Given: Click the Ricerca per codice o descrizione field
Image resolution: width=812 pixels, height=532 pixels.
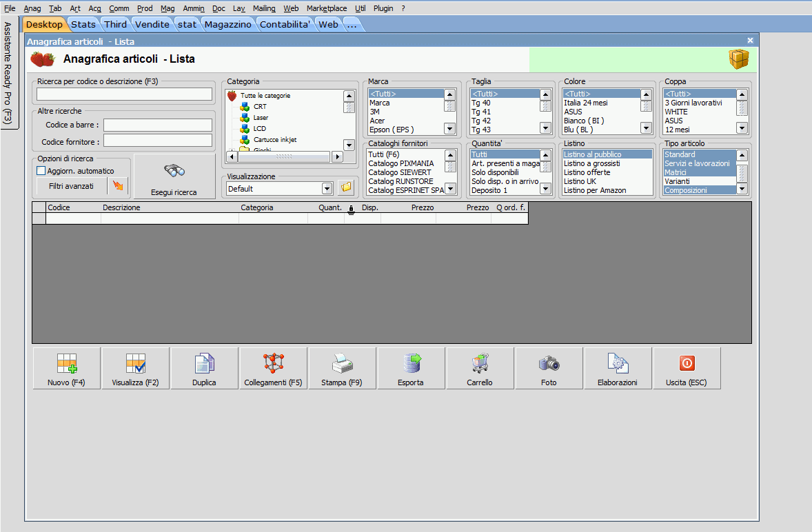Looking at the screenshot, I should tap(124, 94).
